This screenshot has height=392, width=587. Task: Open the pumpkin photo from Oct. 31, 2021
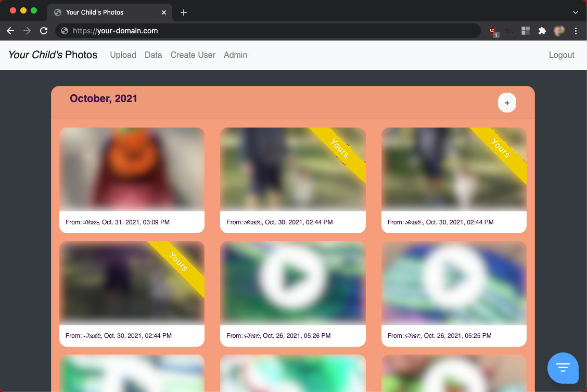(x=132, y=169)
